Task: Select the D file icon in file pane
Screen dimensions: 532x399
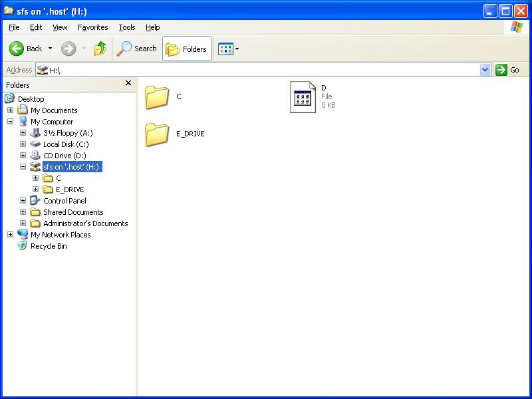Action: click(x=303, y=97)
